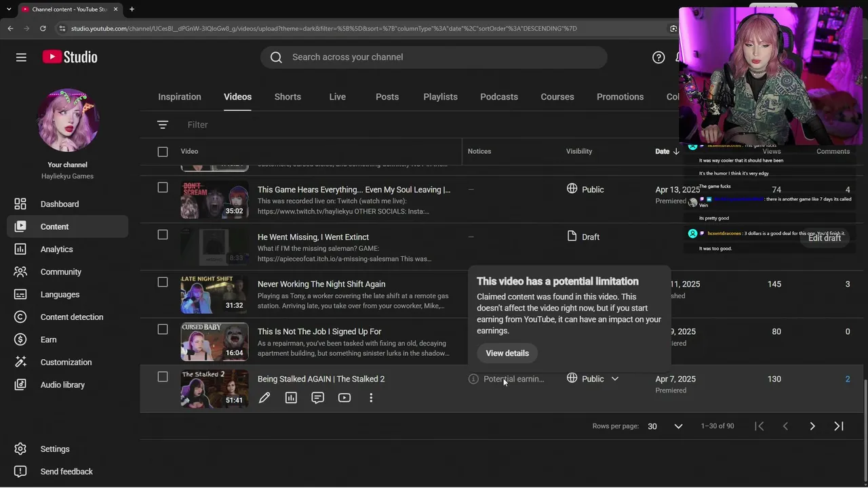Reload the page in the browser

coord(43,28)
